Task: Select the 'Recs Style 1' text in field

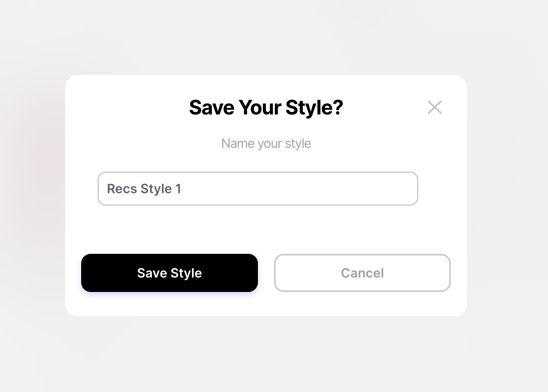Action: coord(144,189)
